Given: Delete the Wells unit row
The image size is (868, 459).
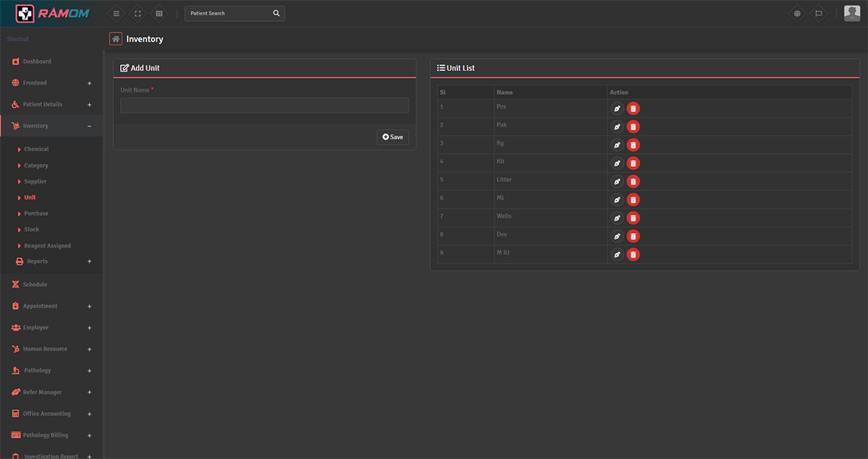Looking at the screenshot, I should coord(633,218).
